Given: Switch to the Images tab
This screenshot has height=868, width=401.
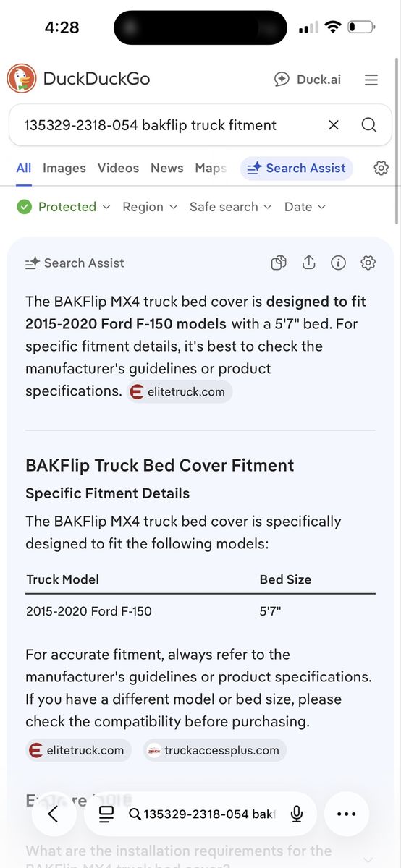Looking at the screenshot, I should (x=64, y=168).
